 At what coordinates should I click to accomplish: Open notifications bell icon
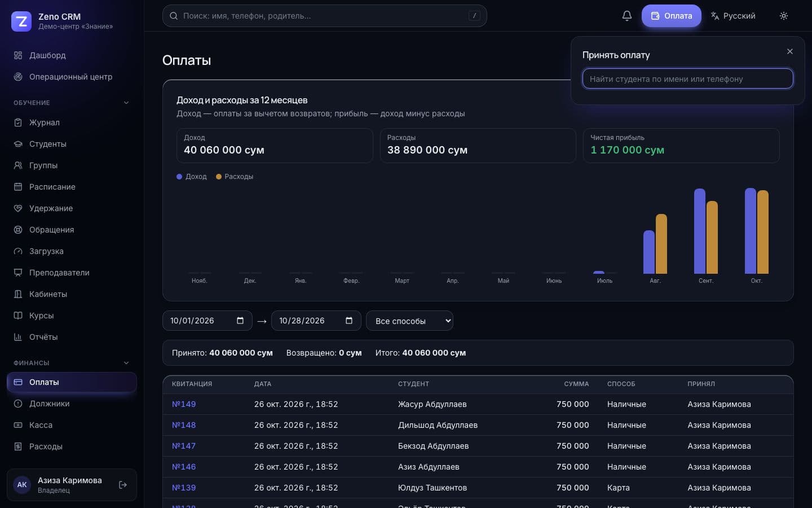tap(626, 16)
